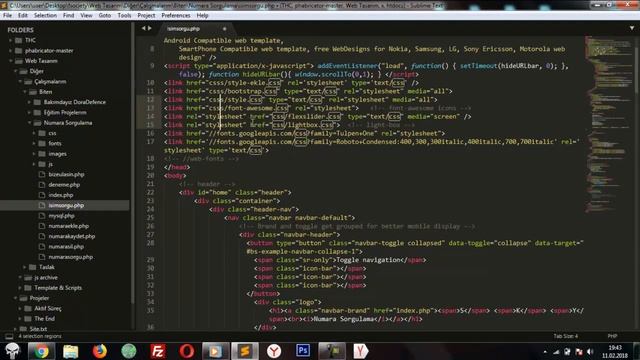Screen dimensions: 640x360
Task: Open the Project menu
Action: 146,16
